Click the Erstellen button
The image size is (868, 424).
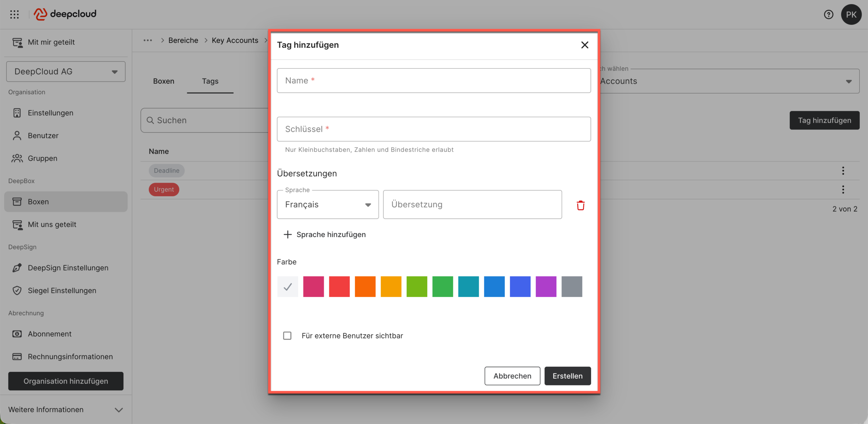click(567, 376)
